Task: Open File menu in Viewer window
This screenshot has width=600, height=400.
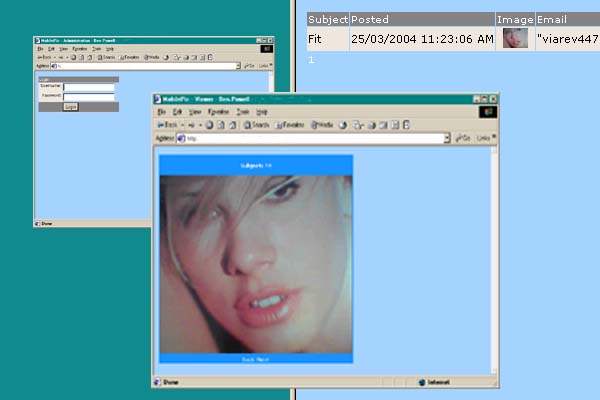Action: pos(161,112)
